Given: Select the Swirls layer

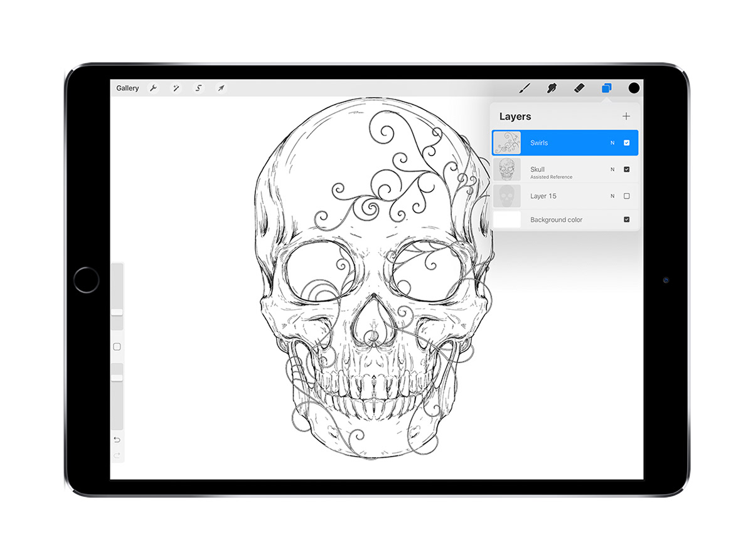Looking at the screenshot, I should pyautogui.click(x=565, y=143).
